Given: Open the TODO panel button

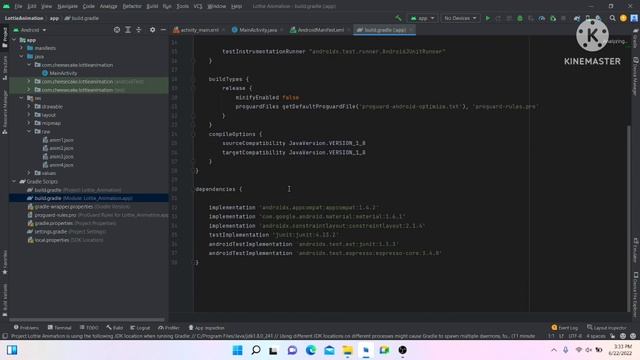Looking at the screenshot, I should (x=89, y=328).
